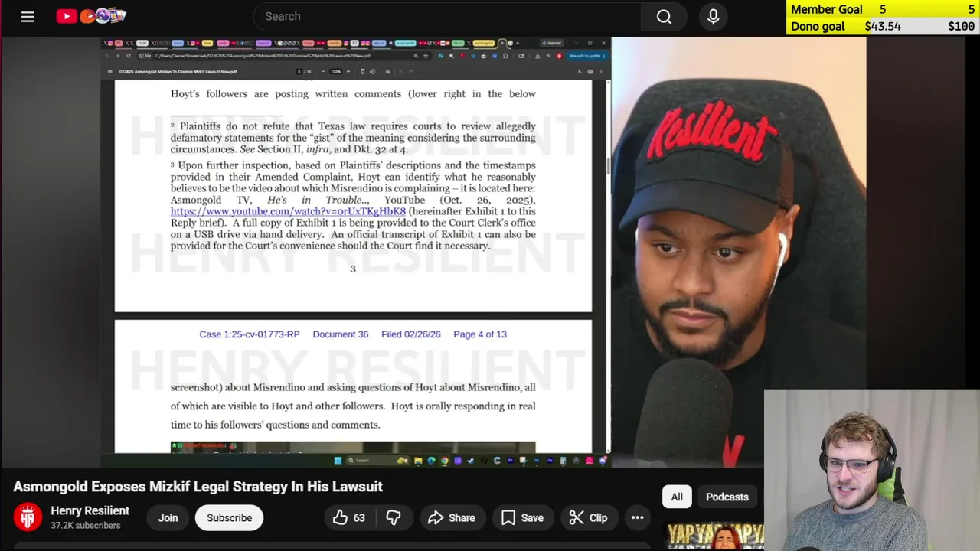The width and height of the screenshot is (980, 551).
Task: Click the 'Page 4 of 13' header text
Action: coord(480,334)
